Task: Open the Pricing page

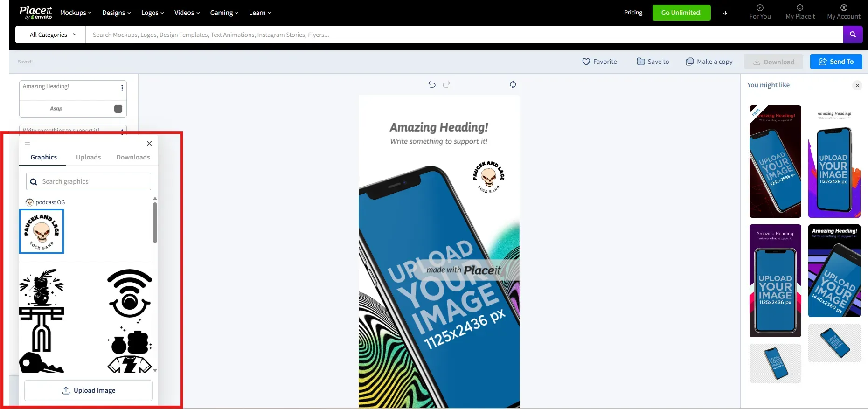Action: click(633, 13)
